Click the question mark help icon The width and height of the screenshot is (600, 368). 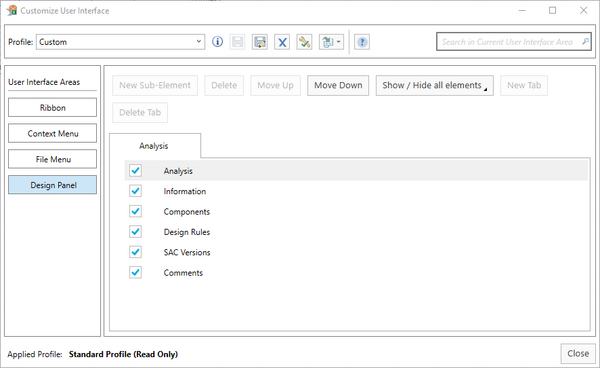point(362,42)
